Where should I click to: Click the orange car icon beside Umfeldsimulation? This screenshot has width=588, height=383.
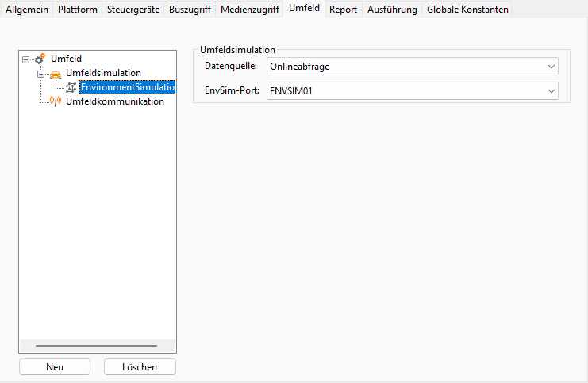click(55, 75)
